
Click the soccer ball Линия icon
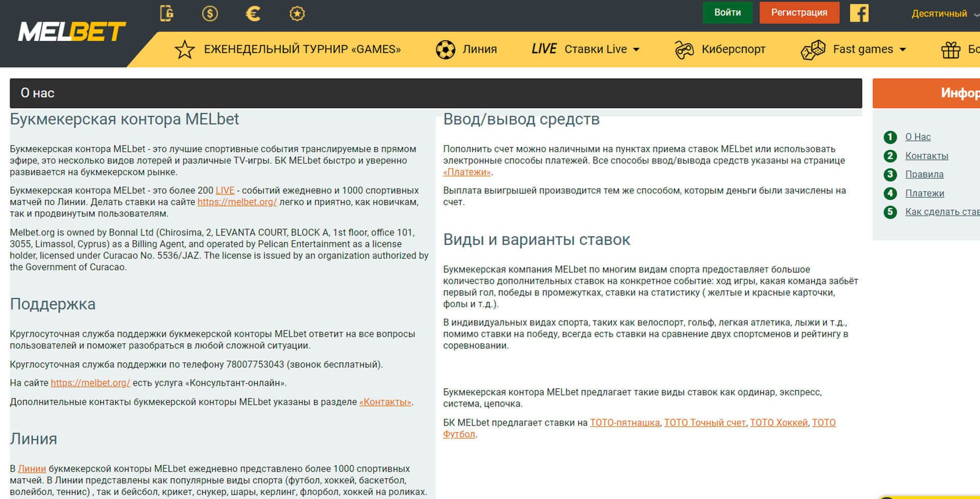[445, 50]
